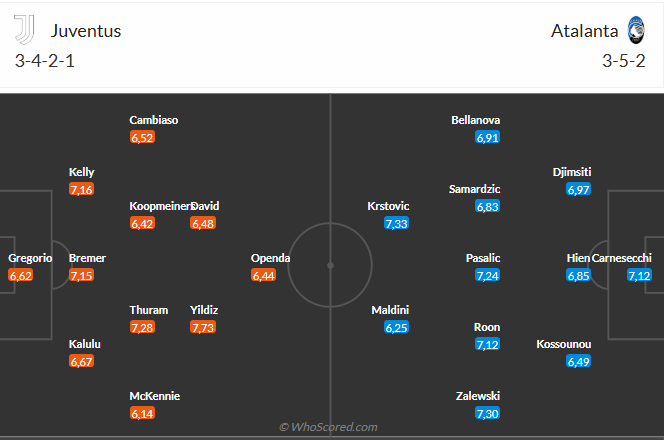Select player Cambiaso on the pitch
Screen dimensions: 666x440
pos(154,120)
